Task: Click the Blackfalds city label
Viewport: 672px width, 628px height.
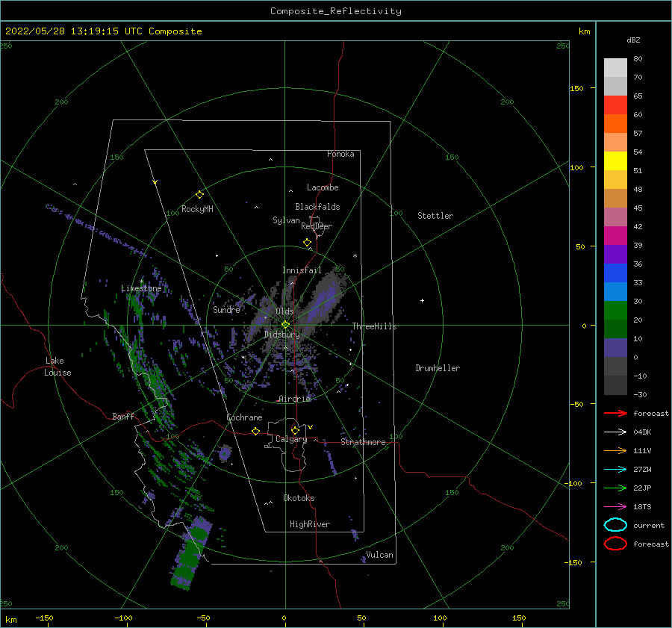Action: tap(317, 207)
